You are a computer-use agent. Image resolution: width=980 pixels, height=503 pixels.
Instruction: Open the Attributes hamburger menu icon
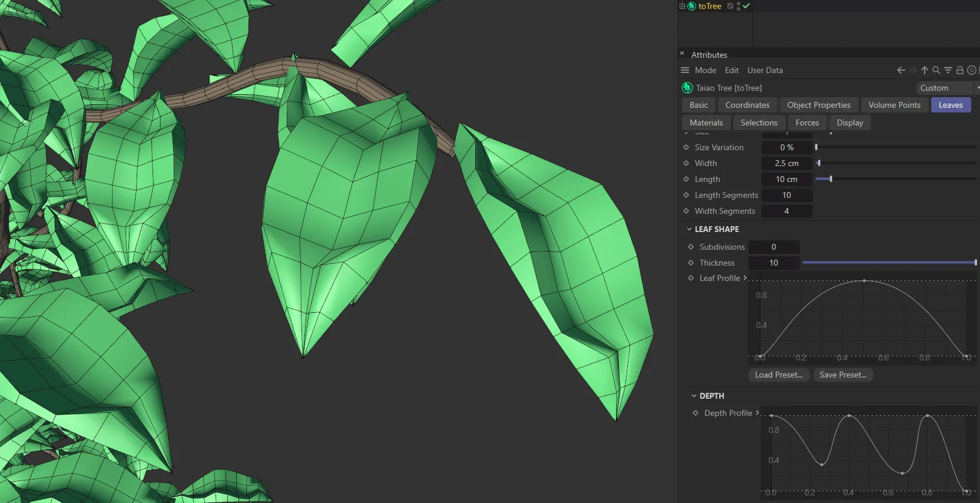(685, 70)
